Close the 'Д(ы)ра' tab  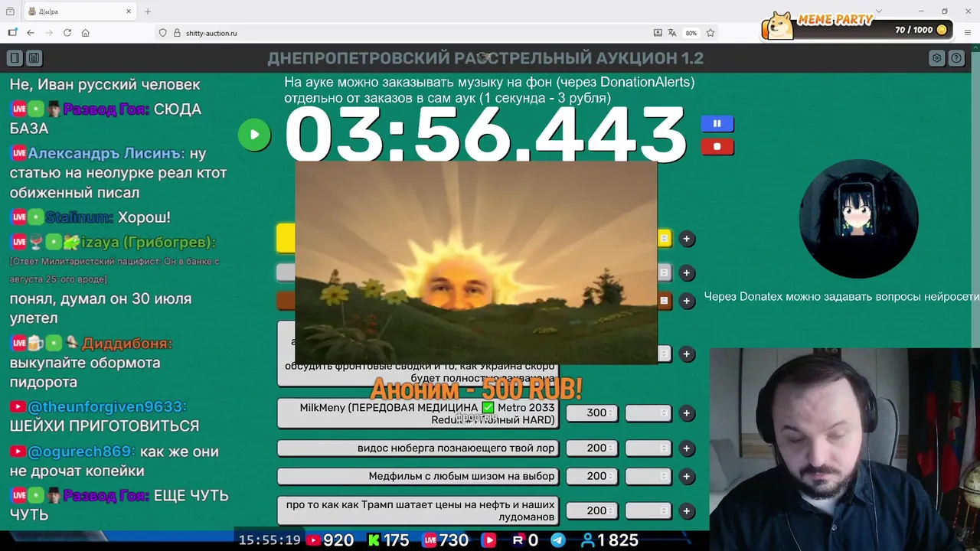click(x=129, y=11)
